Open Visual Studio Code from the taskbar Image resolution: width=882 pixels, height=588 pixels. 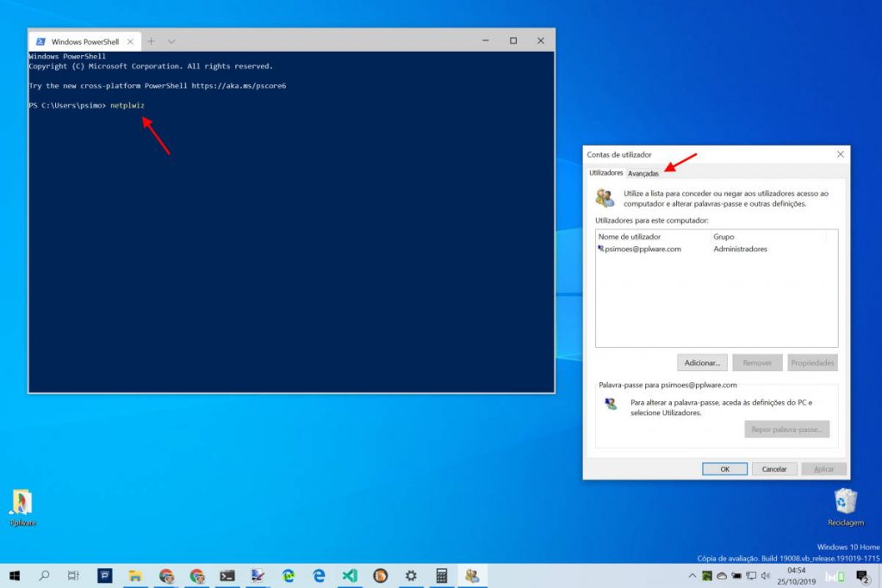point(349,576)
